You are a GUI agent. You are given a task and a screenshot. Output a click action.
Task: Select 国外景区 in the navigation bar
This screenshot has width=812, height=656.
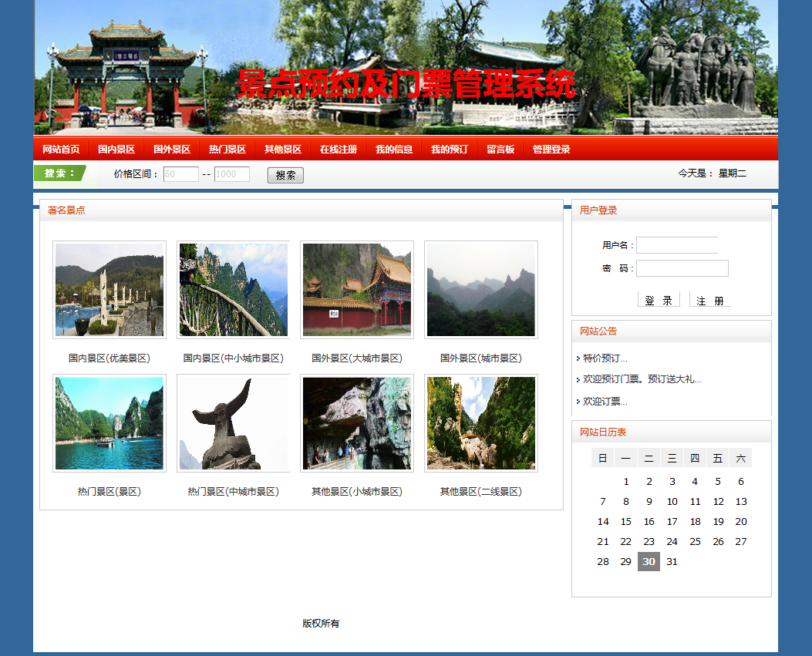pos(172,149)
